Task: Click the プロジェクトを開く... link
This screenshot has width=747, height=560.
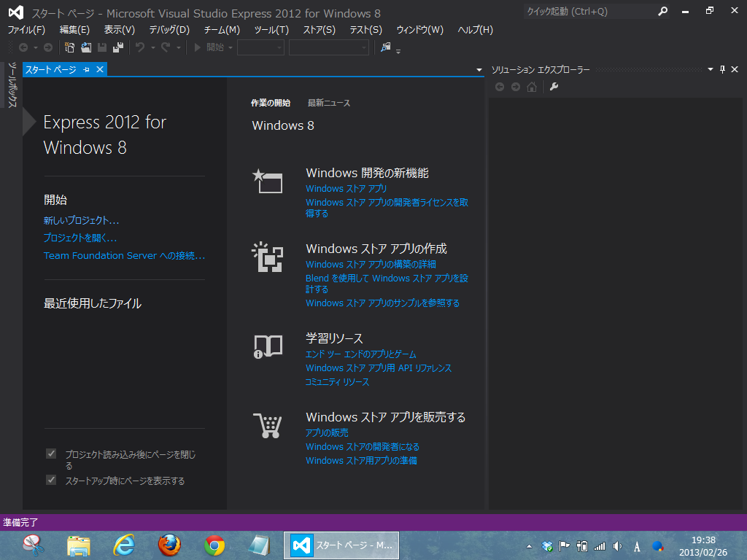Action: [x=80, y=238]
